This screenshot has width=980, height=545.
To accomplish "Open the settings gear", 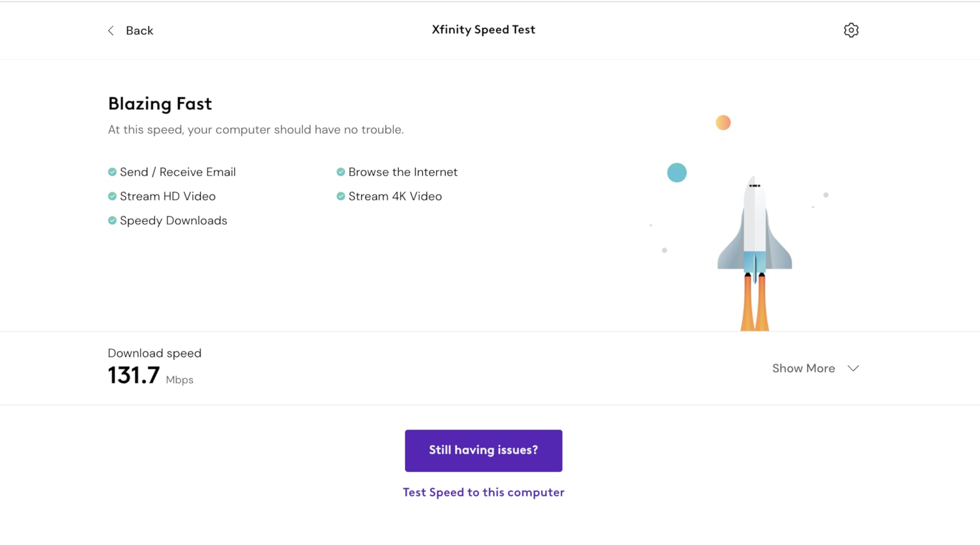I will [851, 30].
